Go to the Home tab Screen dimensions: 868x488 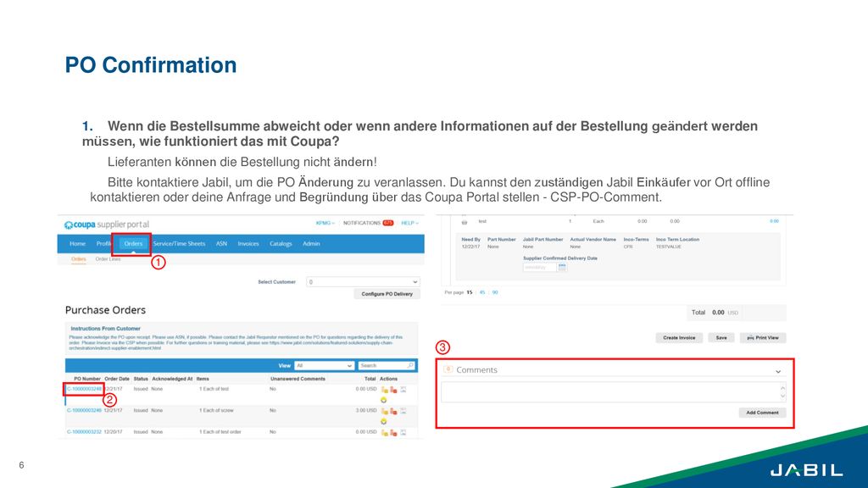pos(77,243)
